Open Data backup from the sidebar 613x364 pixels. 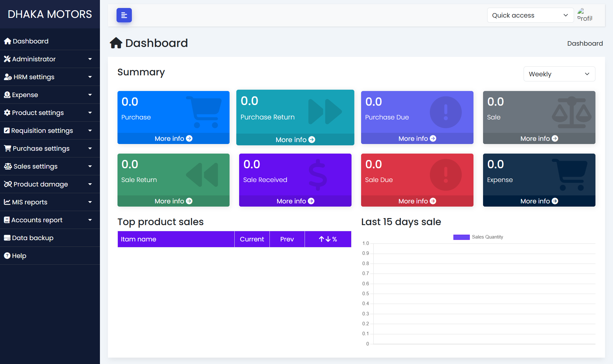[x=33, y=238]
